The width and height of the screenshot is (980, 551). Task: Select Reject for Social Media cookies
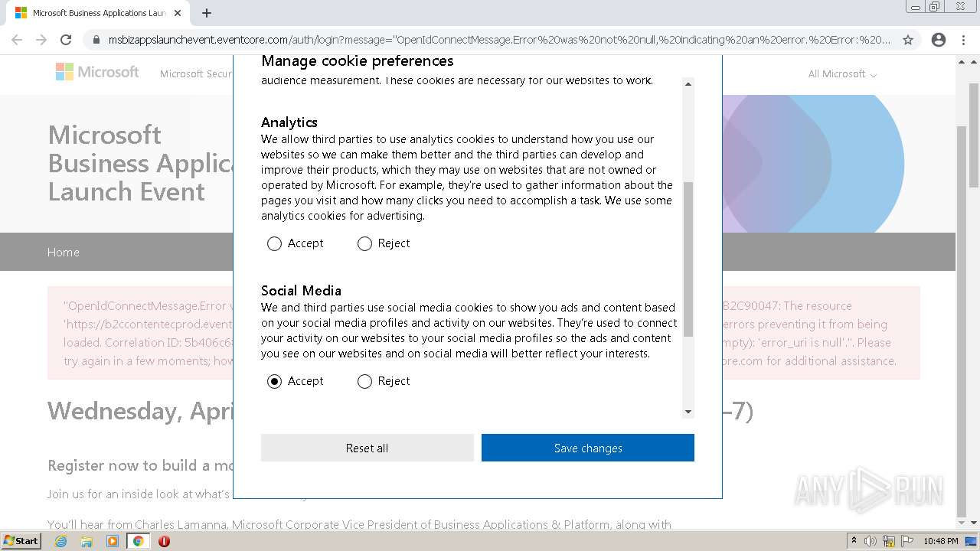364,381
